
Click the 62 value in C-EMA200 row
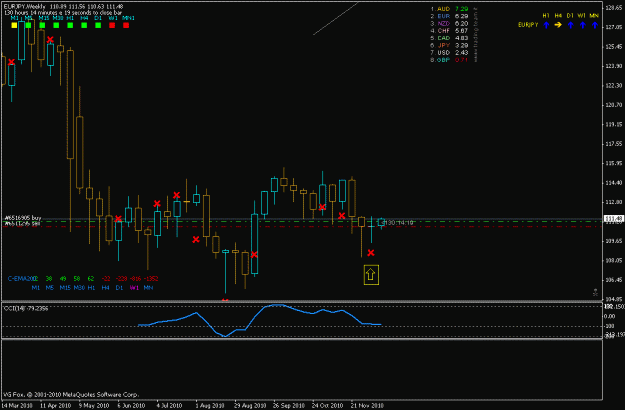pyautogui.click(x=91, y=279)
